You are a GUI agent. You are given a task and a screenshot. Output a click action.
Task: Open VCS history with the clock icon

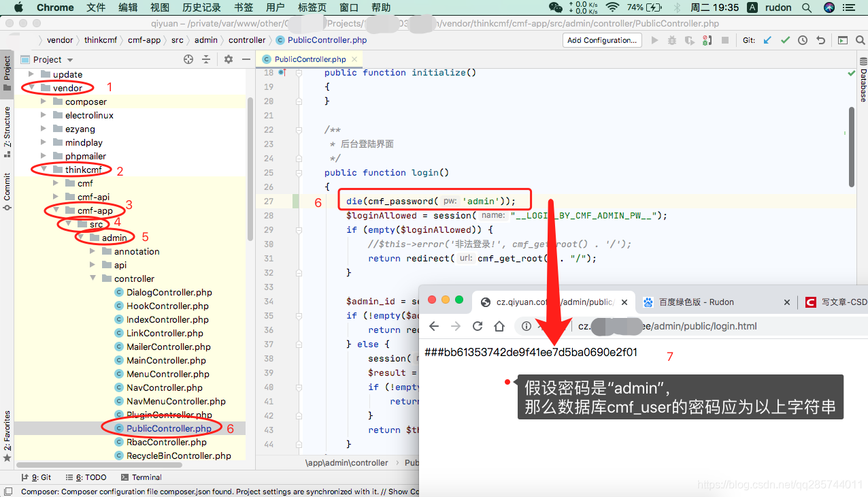pos(803,40)
